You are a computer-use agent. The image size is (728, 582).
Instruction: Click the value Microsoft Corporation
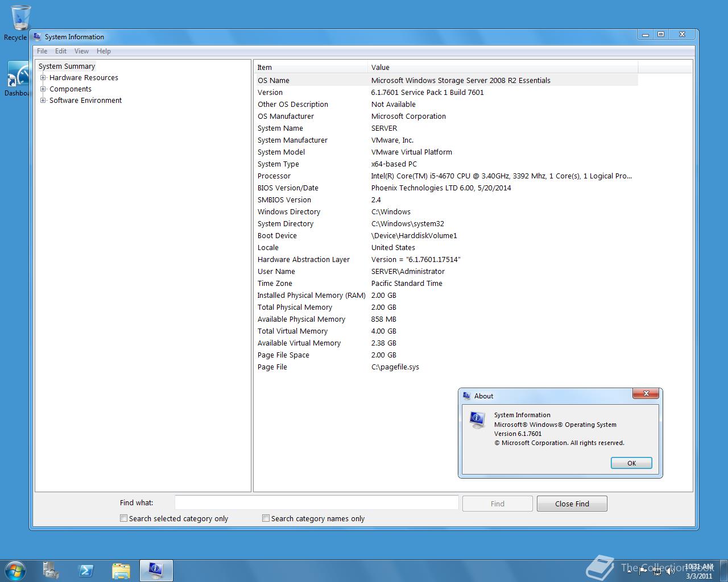(x=408, y=117)
